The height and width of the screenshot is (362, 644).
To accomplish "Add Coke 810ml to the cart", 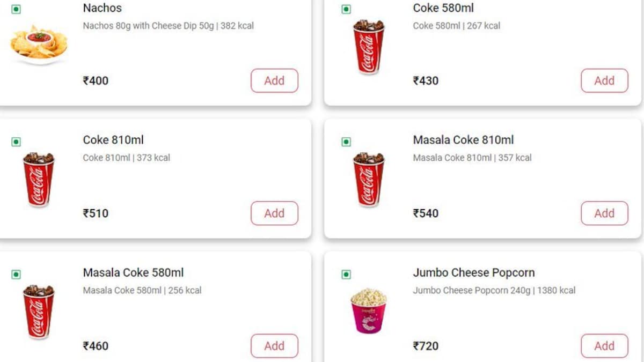I will [274, 213].
